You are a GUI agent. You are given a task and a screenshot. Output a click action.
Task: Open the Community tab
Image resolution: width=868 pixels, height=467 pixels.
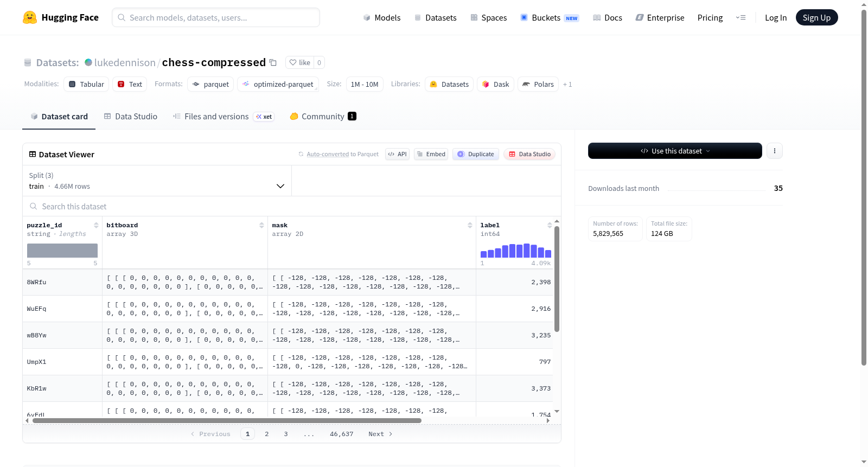[x=323, y=117]
